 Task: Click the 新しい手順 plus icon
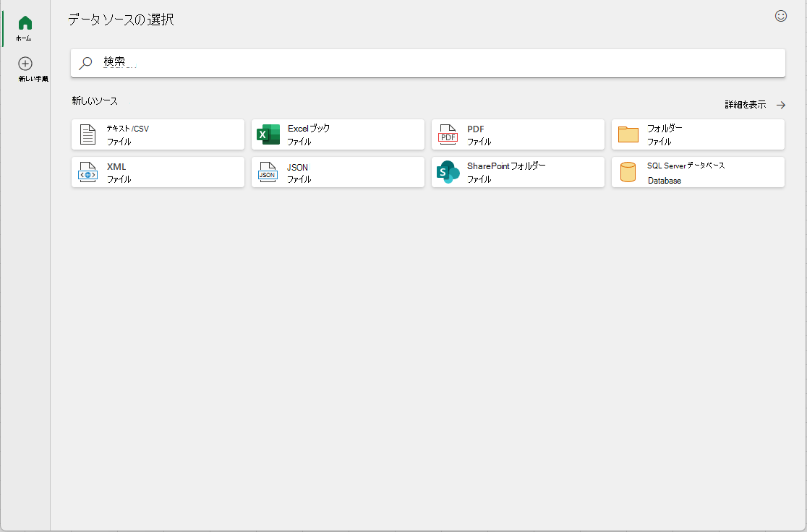point(25,64)
